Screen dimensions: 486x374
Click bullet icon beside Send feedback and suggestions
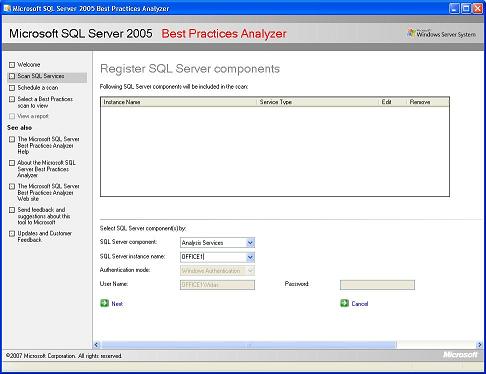12,210
